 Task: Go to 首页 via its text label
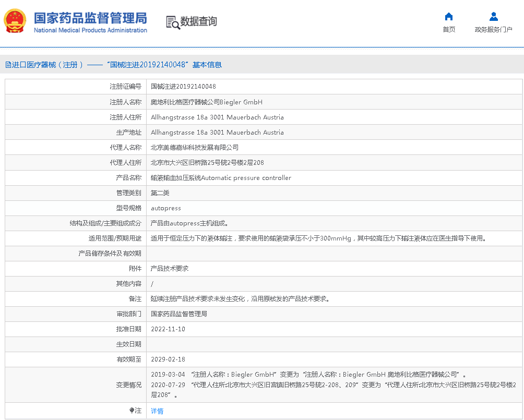pyautogui.click(x=448, y=30)
